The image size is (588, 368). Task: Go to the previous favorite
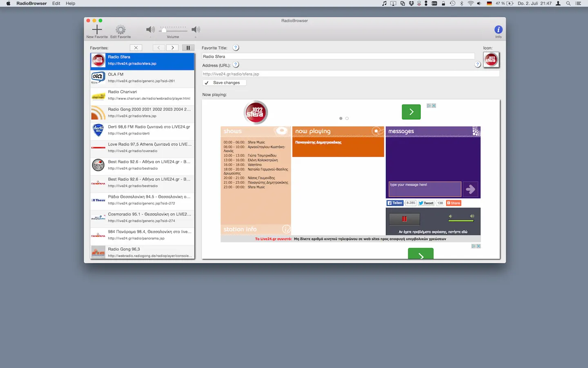tap(159, 48)
